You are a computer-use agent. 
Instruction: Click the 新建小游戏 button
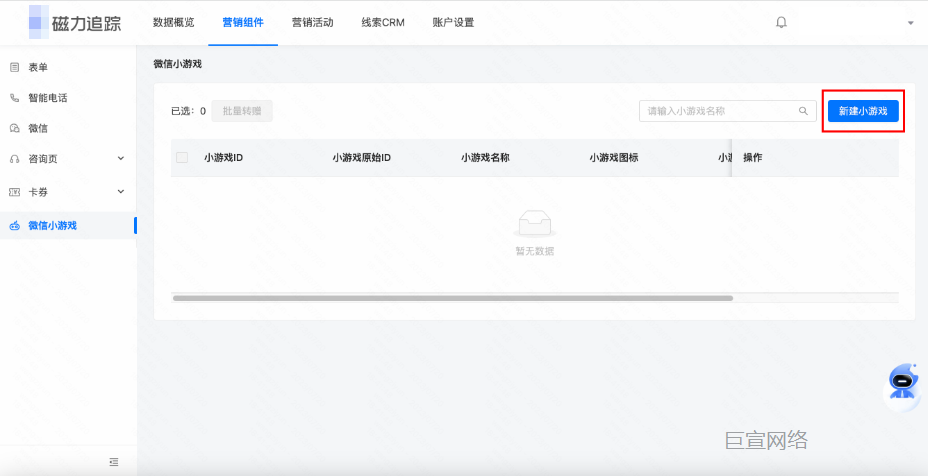pos(863,111)
